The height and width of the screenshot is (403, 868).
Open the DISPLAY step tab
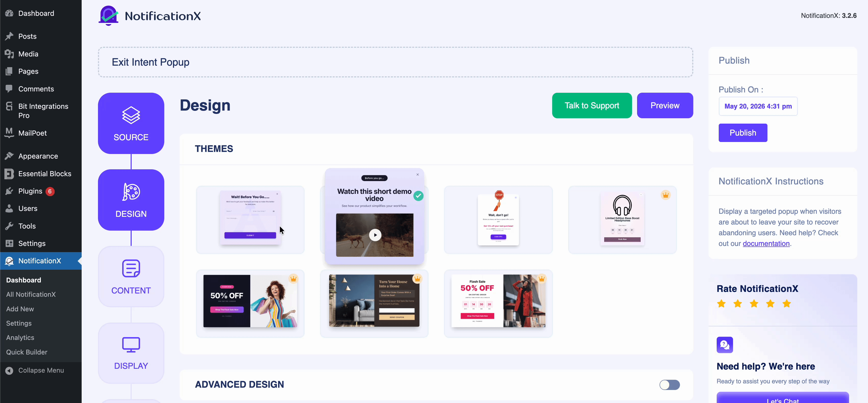pyautogui.click(x=131, y=353)
